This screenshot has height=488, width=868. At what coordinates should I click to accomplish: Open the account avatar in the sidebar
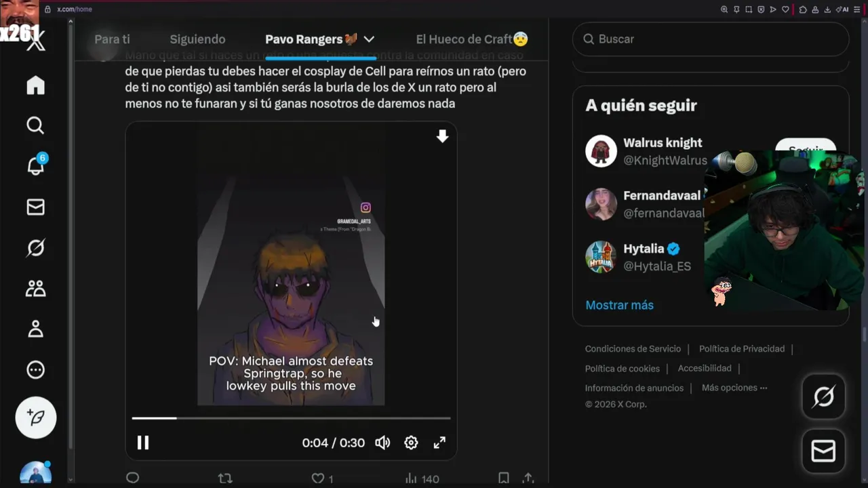pos(36,472)
